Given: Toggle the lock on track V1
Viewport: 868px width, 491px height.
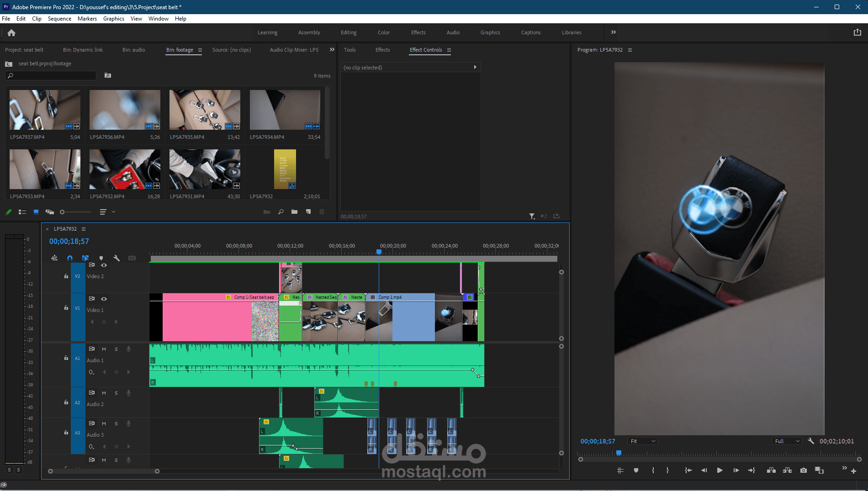Looking at the screenshot, I should coord(66,308).
